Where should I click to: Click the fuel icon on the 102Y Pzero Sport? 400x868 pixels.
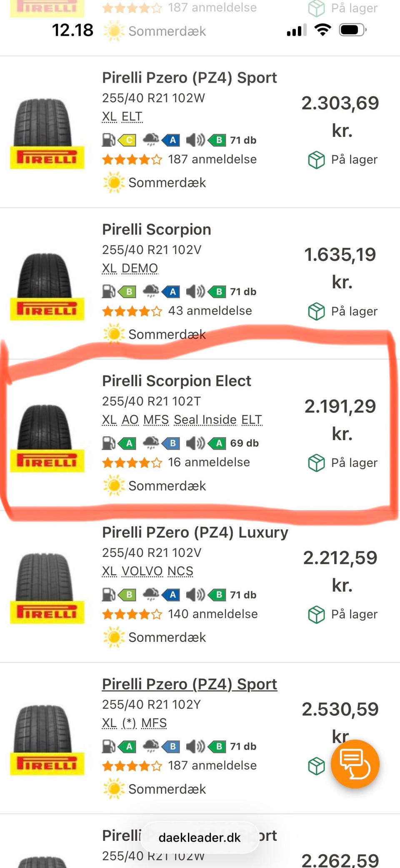coord(109,746)
